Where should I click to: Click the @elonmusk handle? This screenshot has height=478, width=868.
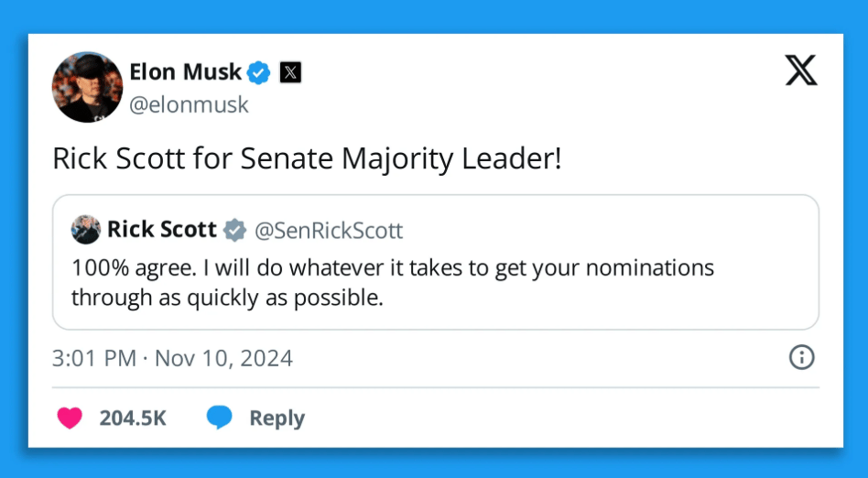(x=189, y=104)
